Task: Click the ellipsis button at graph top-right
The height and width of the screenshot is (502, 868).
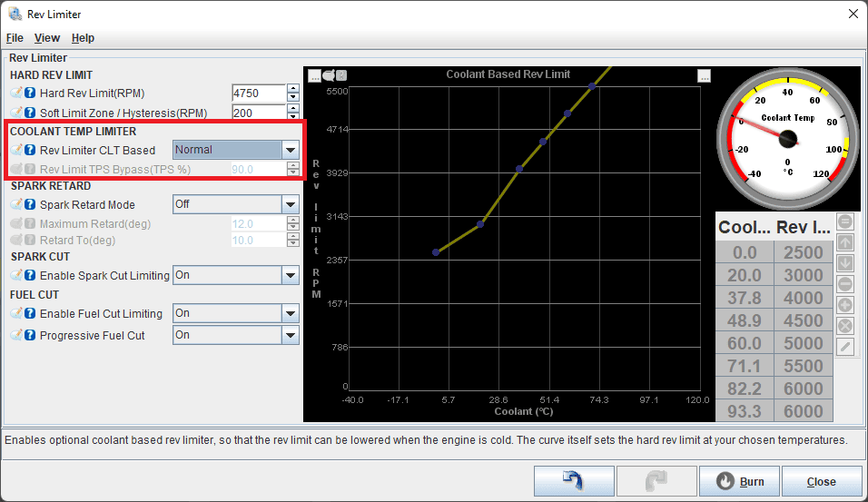Action: point(704,76)
